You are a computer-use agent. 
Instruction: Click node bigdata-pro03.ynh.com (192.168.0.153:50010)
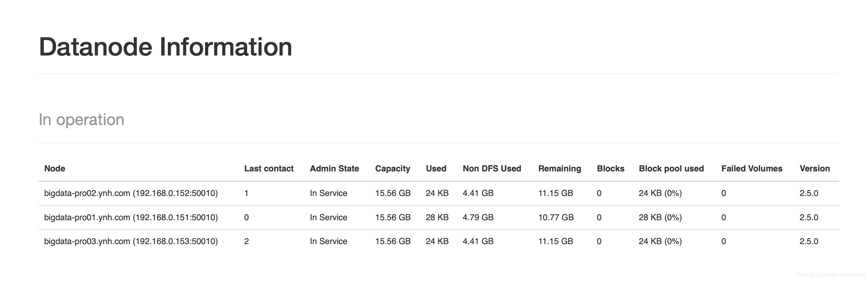pyautogui.click(x=131, y=241)
